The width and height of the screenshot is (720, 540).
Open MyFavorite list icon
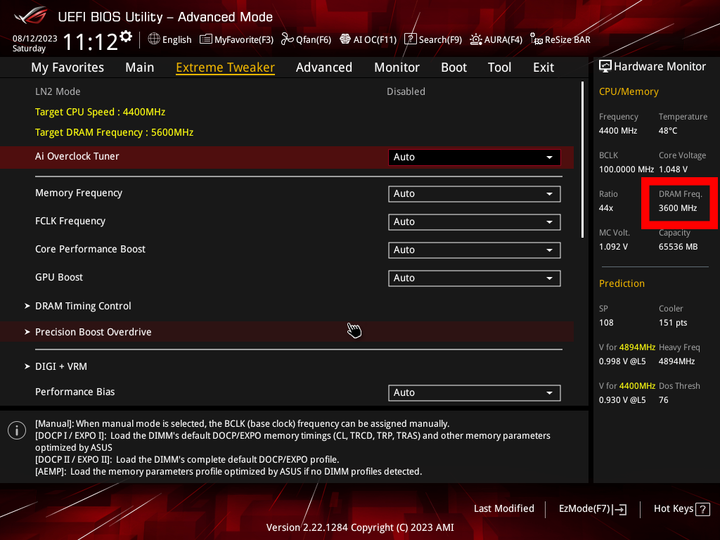click(206, 39)
